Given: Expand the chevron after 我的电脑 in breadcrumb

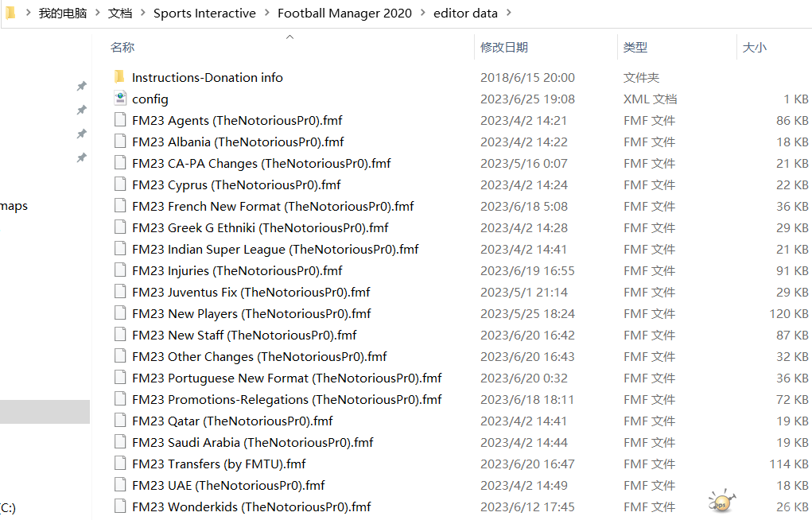Looking at the screenshot, I should coord(97,13).
